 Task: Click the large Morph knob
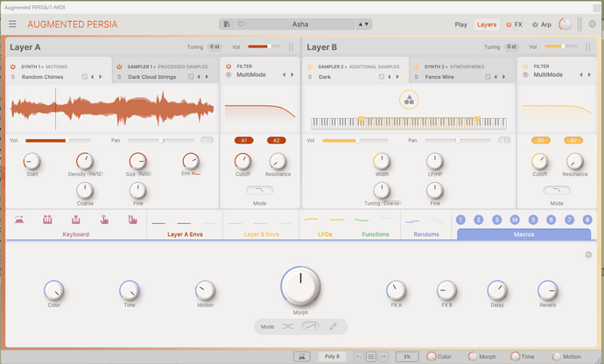tap(300, 286)
